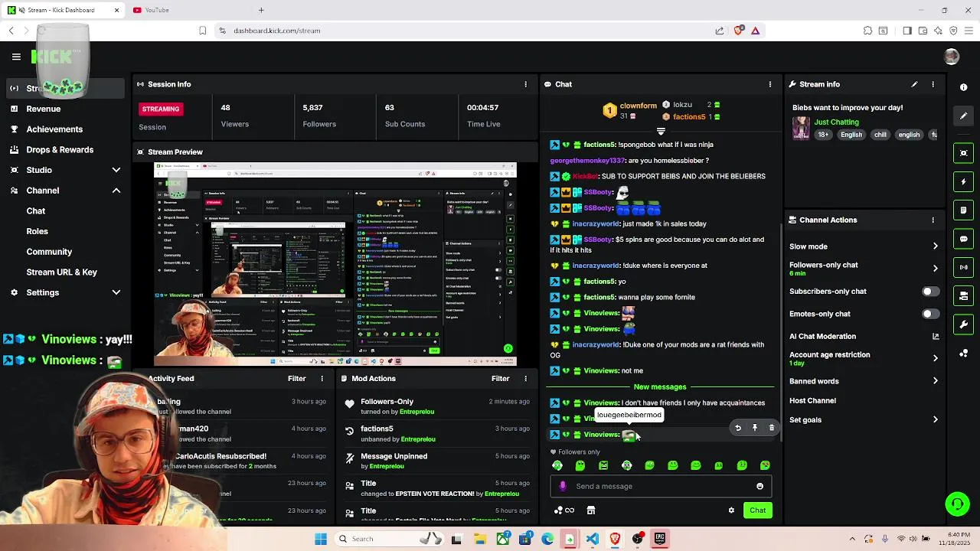The image size is (980, 551).
Task: Open Set goals arrow
Action: pos(935,420)
